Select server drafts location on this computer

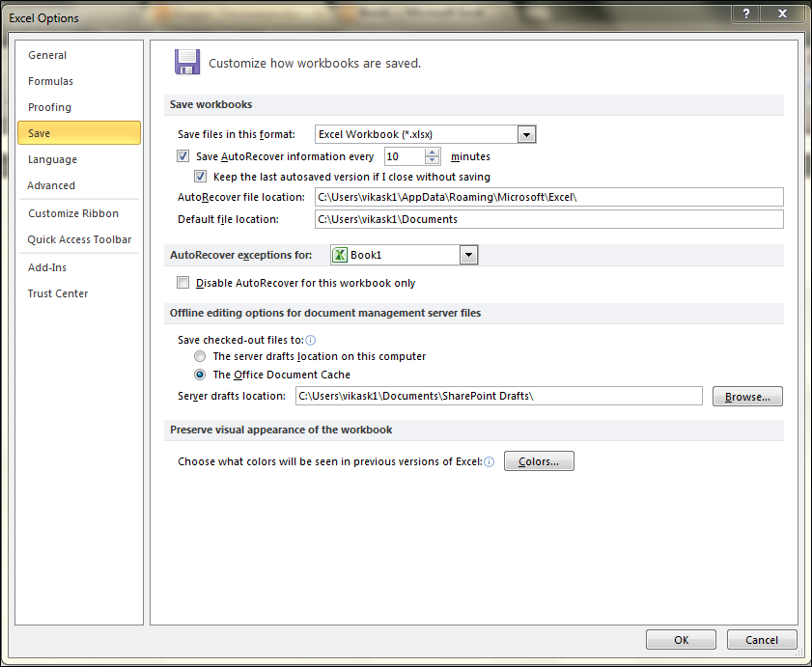pyautogui.click(x=200, y=356)
